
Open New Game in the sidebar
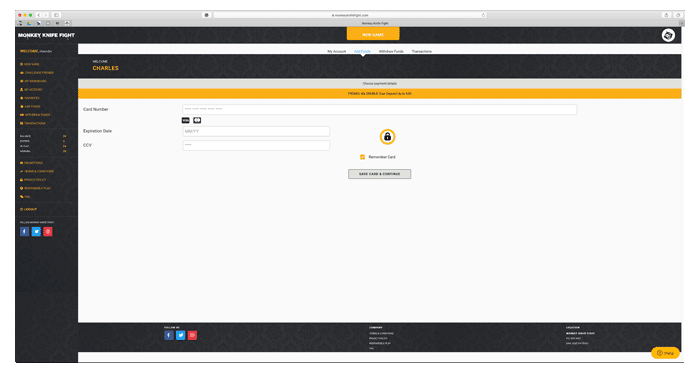(x=30, y=64)
